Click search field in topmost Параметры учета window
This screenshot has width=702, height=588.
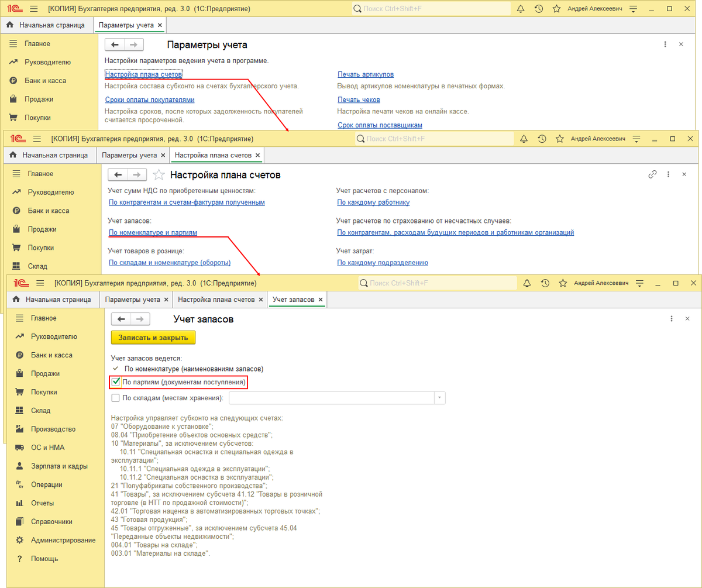(432, 9)
